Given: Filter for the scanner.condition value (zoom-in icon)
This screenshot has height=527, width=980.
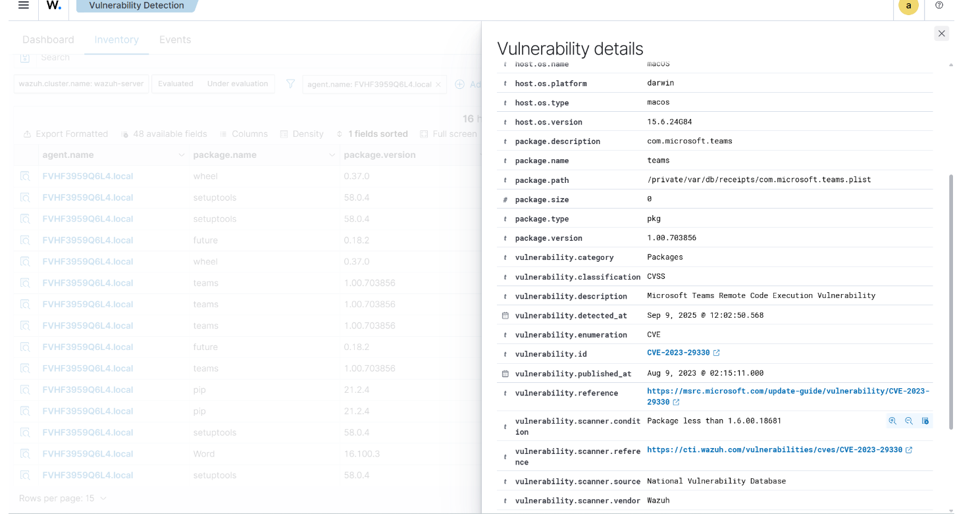Looking at the screenshot, I should tap(892, 421).
